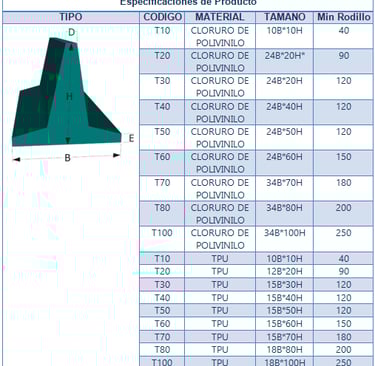Click the TPU material cell in T30 row
This screenshot has height=366, width=375.
point(220,285)
